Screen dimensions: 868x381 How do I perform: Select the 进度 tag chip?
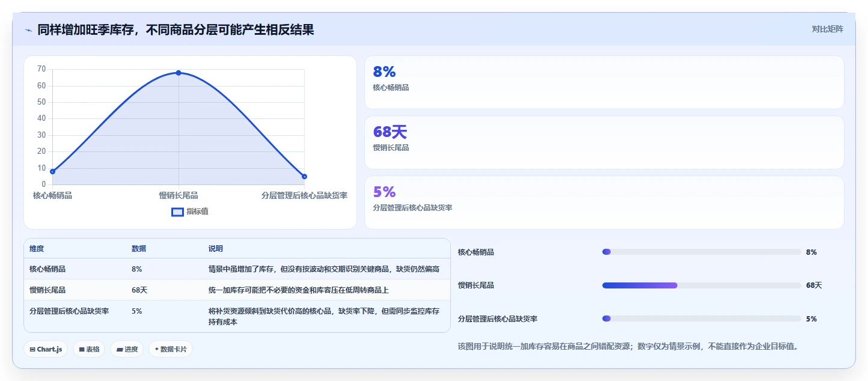click(x=127, y=349)
